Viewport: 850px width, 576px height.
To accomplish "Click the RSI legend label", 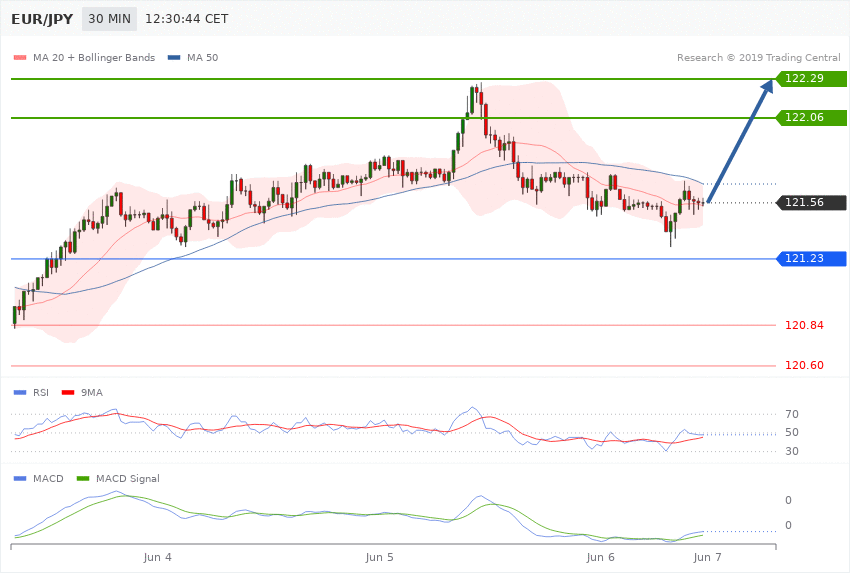I will (41, 392).
